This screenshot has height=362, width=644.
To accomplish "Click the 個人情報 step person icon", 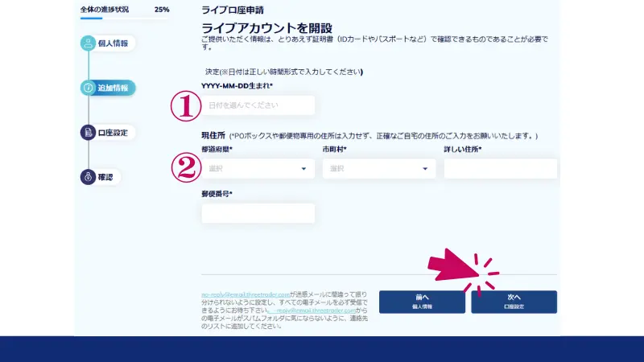I will click(x=89, y=43).
